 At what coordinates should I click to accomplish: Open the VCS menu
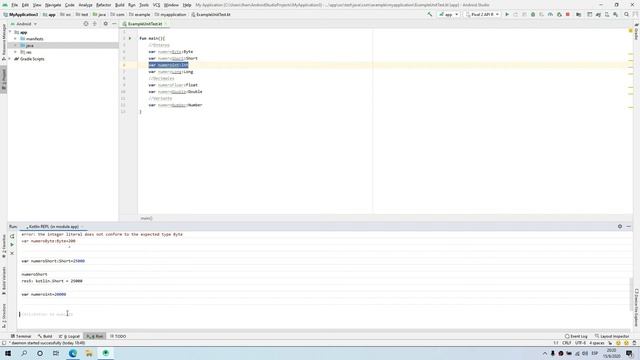(156, 5)
